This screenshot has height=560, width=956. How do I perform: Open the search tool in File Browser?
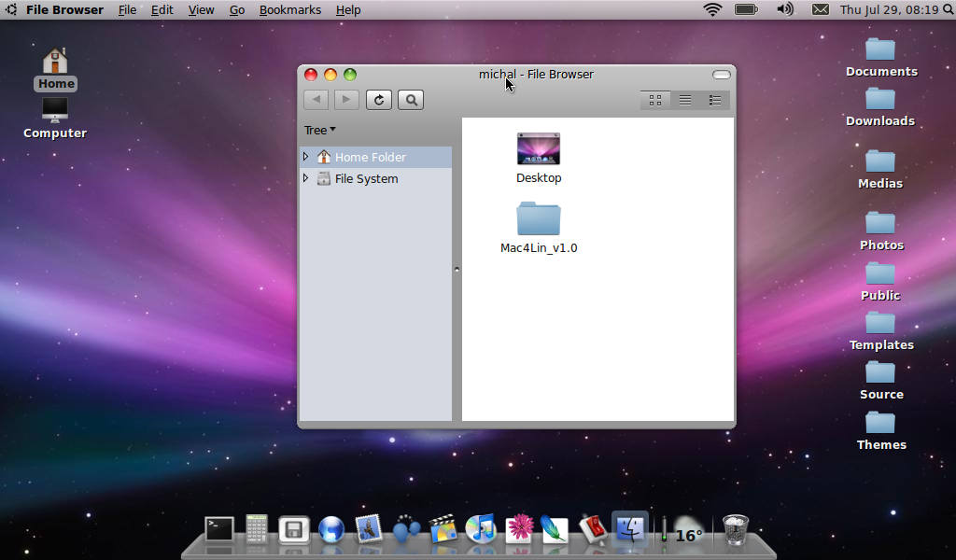(411, 100)
